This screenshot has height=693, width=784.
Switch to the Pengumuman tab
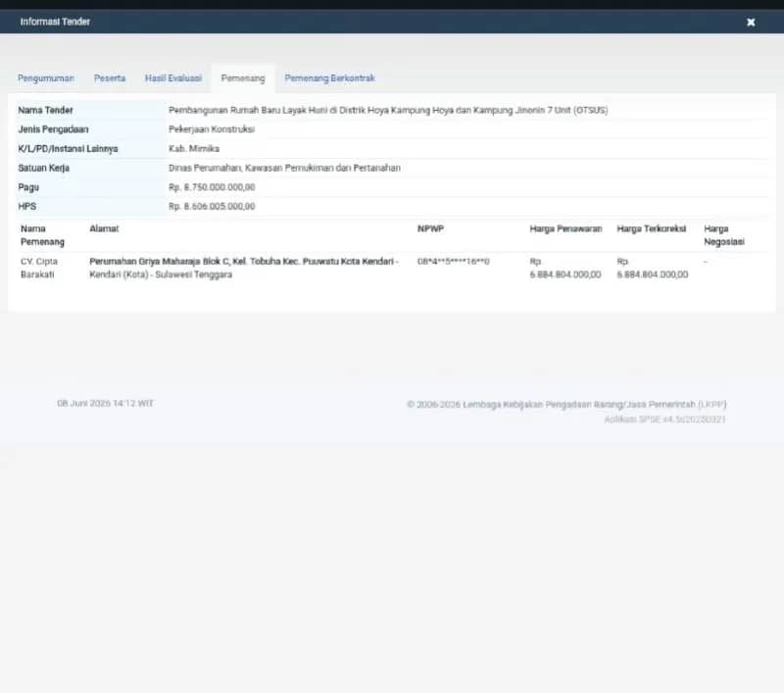pyautogui.click(x=46, y=78)
